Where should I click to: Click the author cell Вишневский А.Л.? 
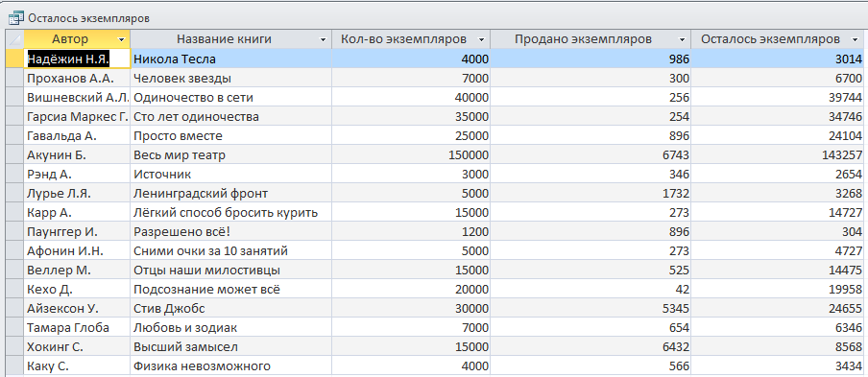point(78,97)
